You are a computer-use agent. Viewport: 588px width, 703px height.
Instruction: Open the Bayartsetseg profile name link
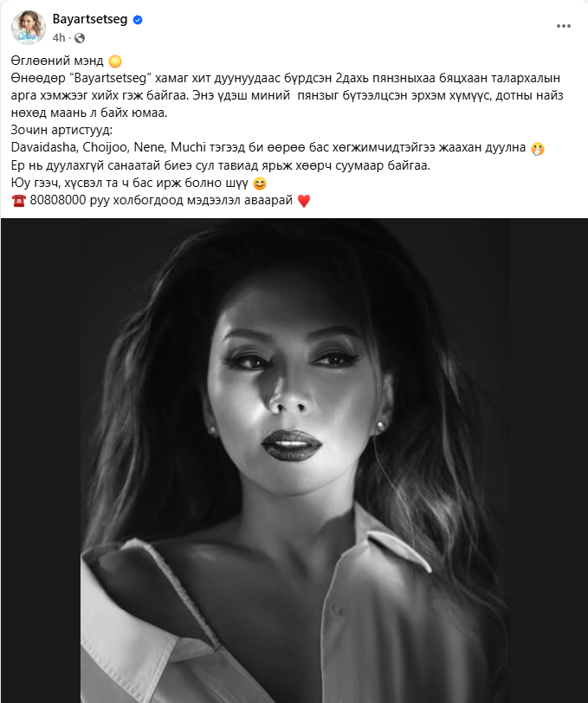point(90,19)
